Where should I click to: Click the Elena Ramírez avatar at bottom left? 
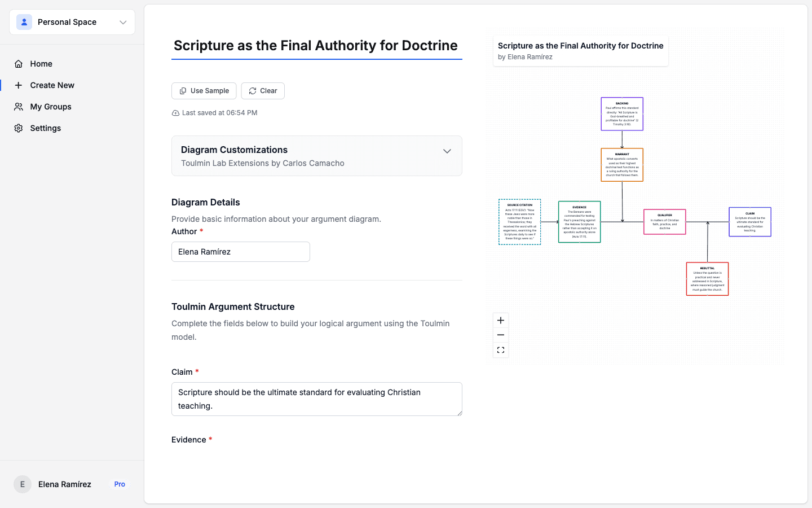(22, 484)
